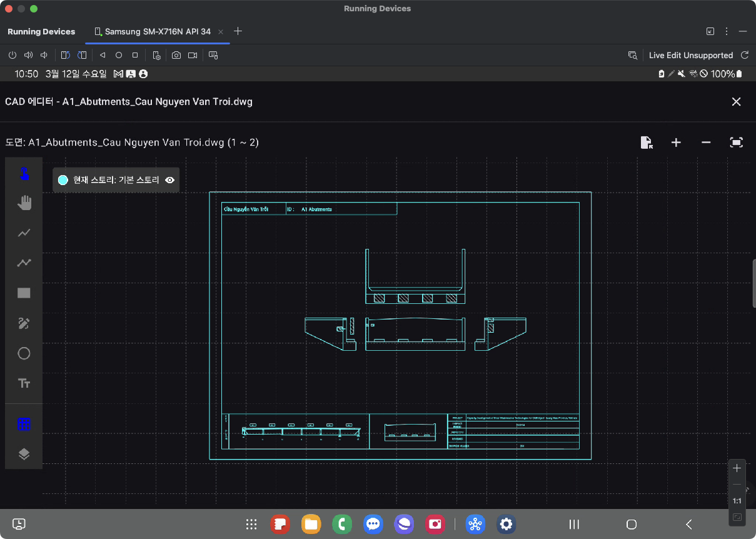Click Live Edit Unsupported label
The image size is (756, 539).
click(691, 55)
